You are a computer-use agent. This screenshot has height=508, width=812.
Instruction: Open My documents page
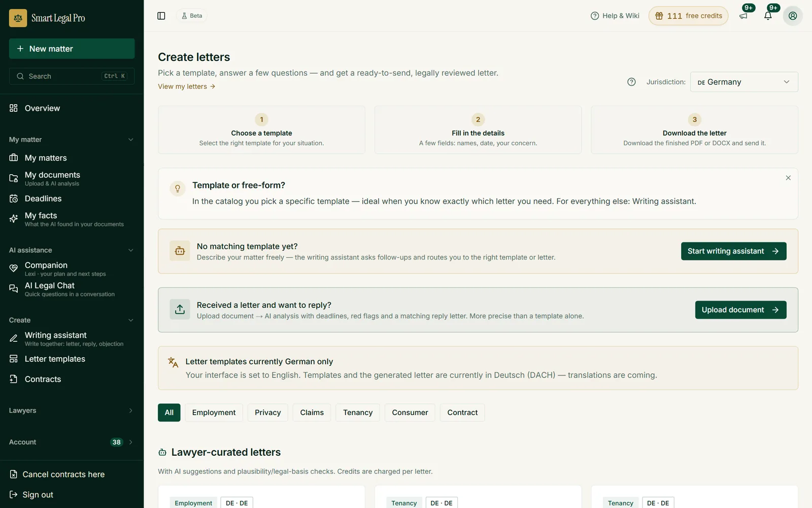(72, 178)
